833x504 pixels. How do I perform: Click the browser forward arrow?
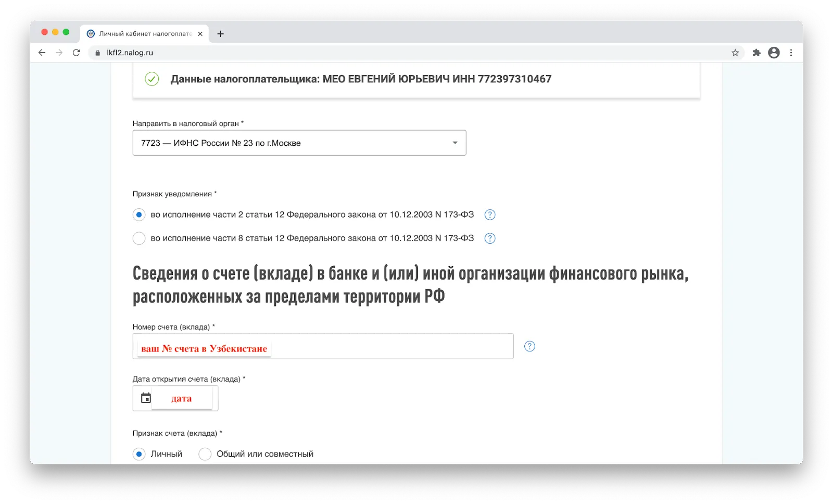coord(59,53)
